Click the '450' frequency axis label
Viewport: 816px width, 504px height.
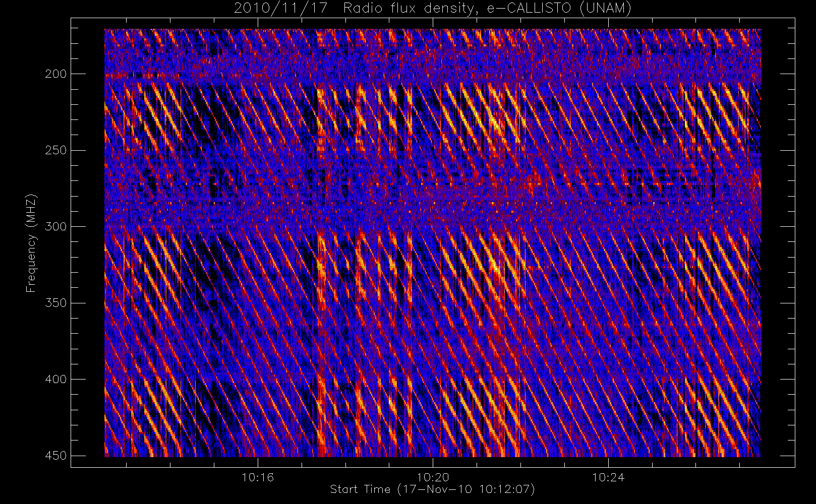click(55, 456)
